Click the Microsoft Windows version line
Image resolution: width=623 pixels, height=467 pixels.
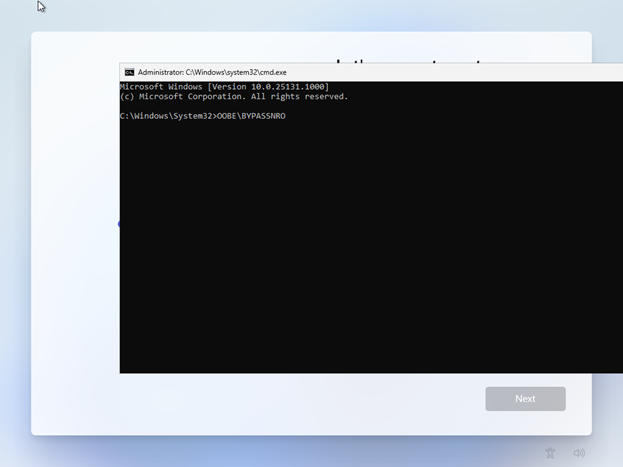[x=223, y=87]
